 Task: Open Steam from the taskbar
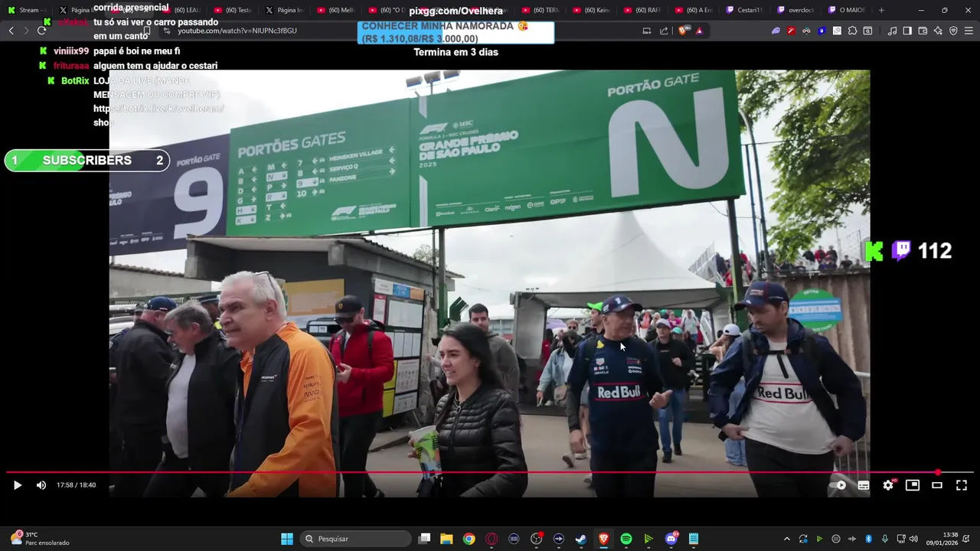[581, 539]
